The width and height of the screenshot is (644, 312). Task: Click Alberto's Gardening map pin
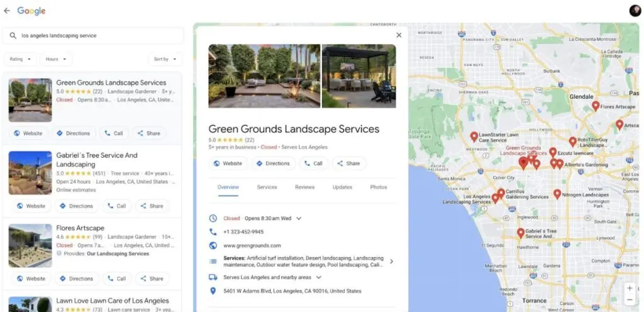(x=559, y=164)
